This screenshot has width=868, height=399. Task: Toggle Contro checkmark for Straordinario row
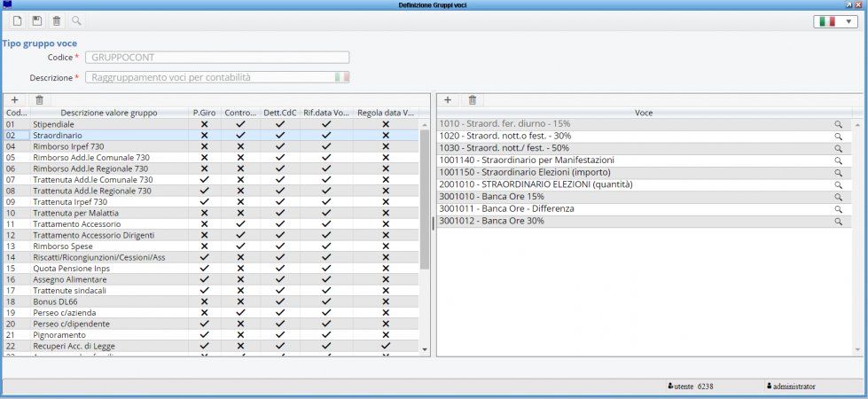(240, 136)
